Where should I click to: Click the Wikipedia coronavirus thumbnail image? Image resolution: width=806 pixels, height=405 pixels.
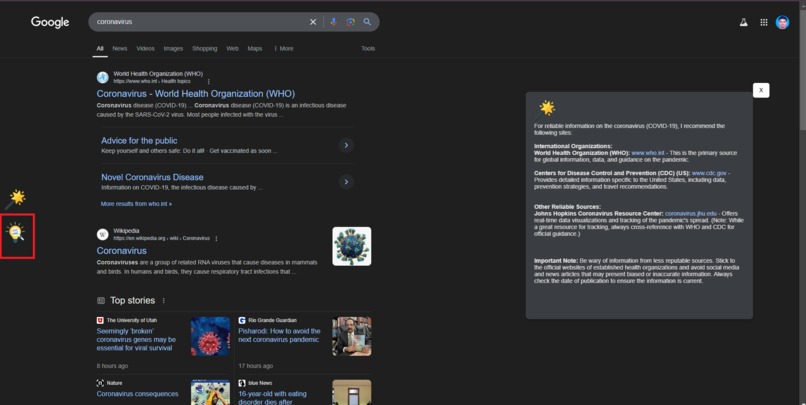pos(352,246)
